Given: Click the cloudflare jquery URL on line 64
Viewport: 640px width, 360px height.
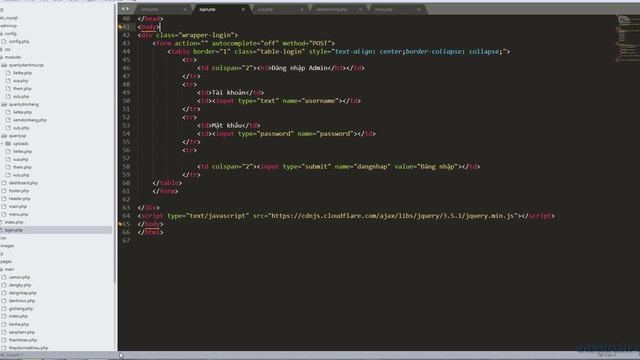Looking at the screenshot, I should (392, 216).
